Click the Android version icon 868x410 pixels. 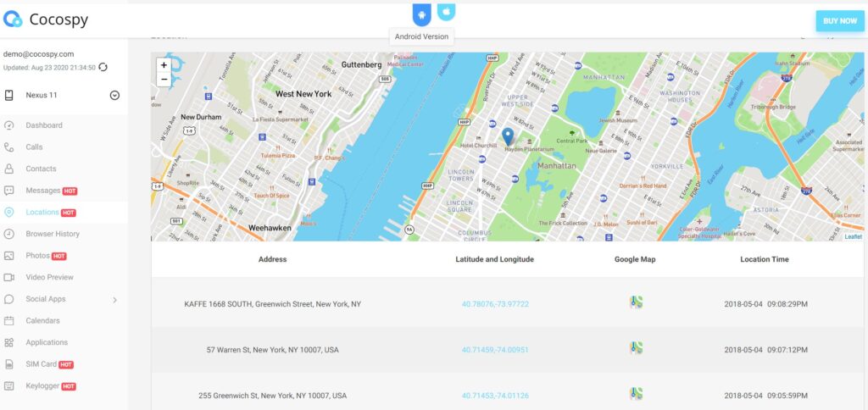point(422,14)
